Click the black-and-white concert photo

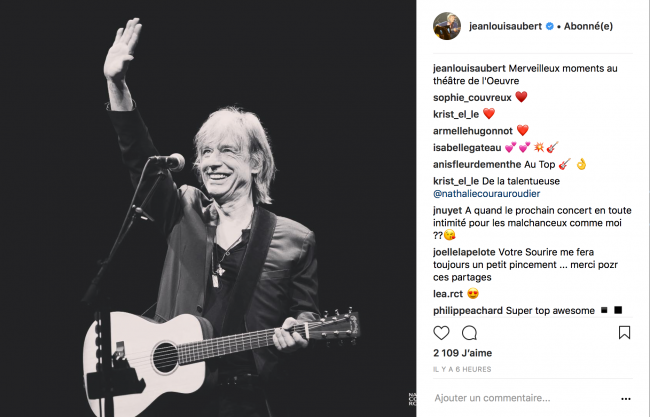pyautogui.click(x=208, y=208)
